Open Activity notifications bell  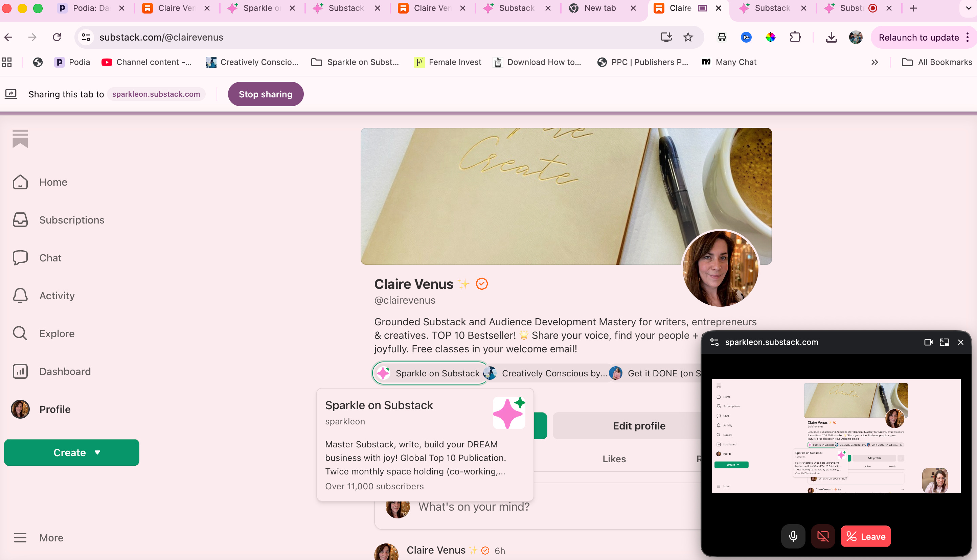pyautogui.click(x=20, y=296)
